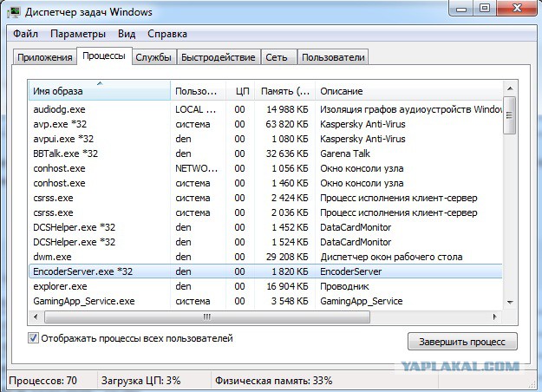This screenshot has width=542, height=392.
Task: Sort by Пользо... column header
Action: coord(199,91)
